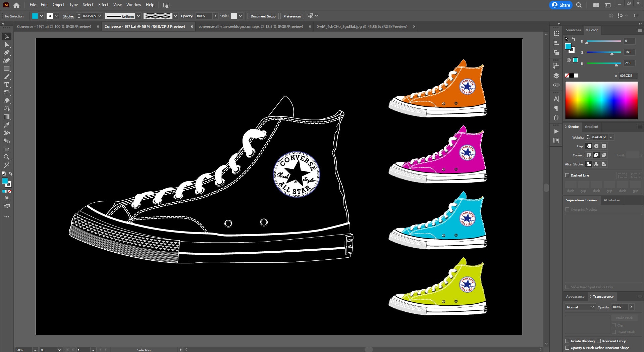Switch to the Appearance tab
This screenshot has width=644, height=352.
click(575, 296)
